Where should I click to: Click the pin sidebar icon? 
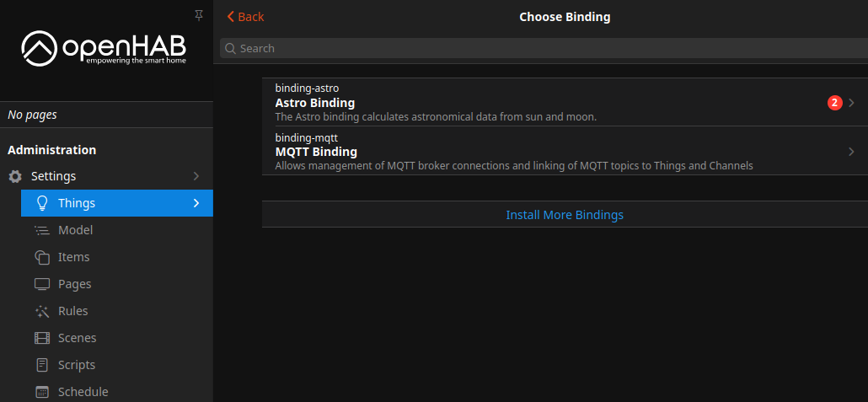point(199,15)
